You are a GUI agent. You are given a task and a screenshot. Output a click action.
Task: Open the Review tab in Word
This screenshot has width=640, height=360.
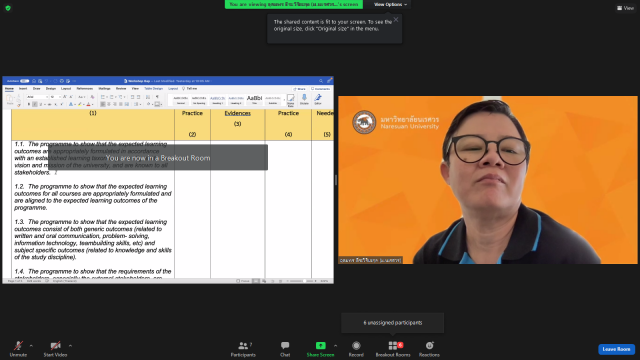click(x=121, y=89)
